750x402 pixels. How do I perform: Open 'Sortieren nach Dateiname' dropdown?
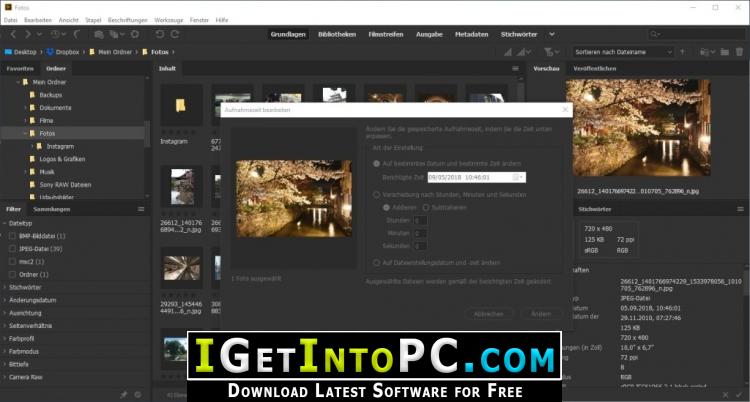point(623,52)
